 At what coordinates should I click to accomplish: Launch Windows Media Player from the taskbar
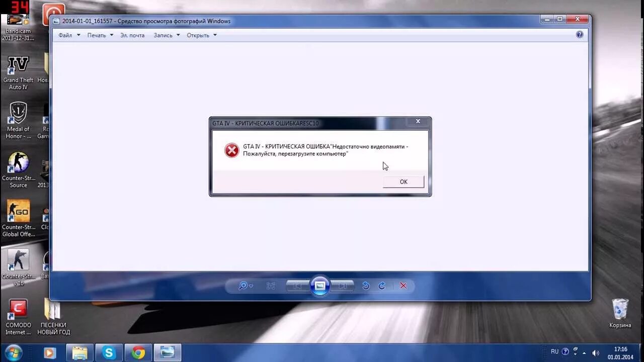click(49, 353)
